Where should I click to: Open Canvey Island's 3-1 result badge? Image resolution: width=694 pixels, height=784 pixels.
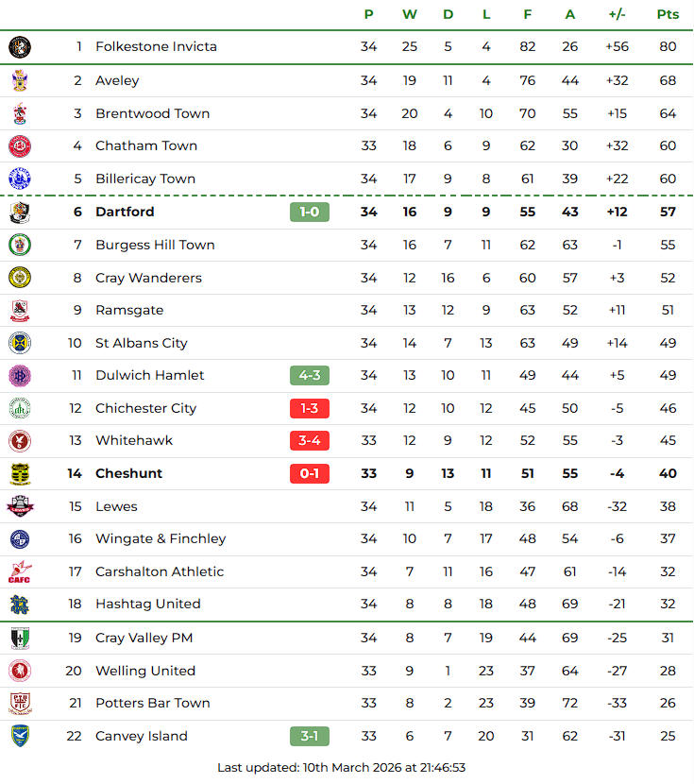tap(309, 736)
